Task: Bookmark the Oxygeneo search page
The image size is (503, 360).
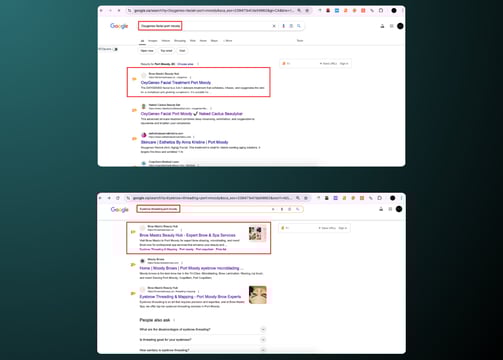Action: click(x=307, y=11)
